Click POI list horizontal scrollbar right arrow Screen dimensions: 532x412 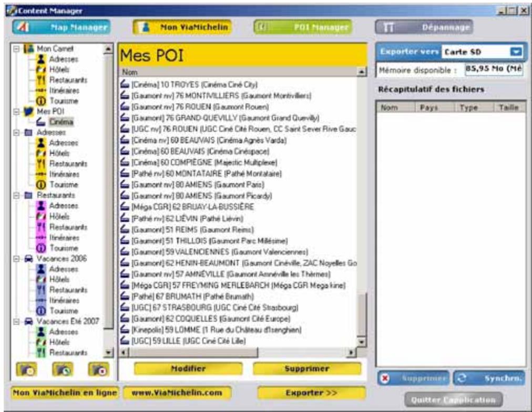coord(352,353)
